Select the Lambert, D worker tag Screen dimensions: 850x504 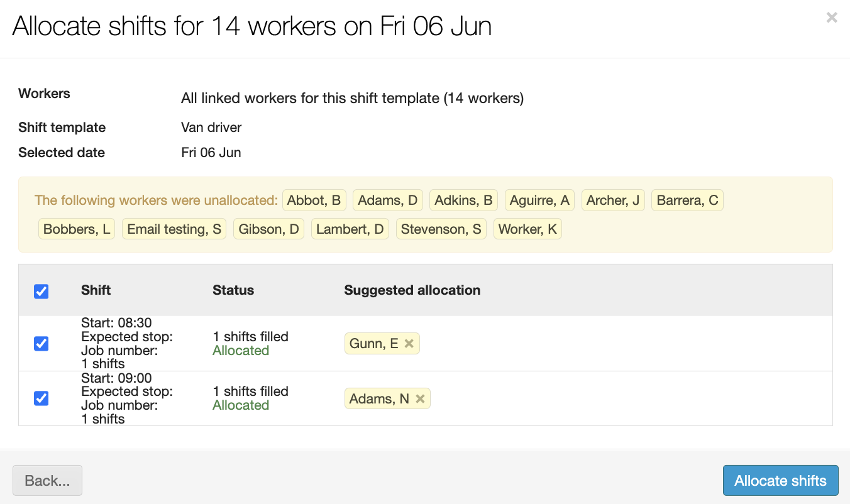tap(350, 229)
